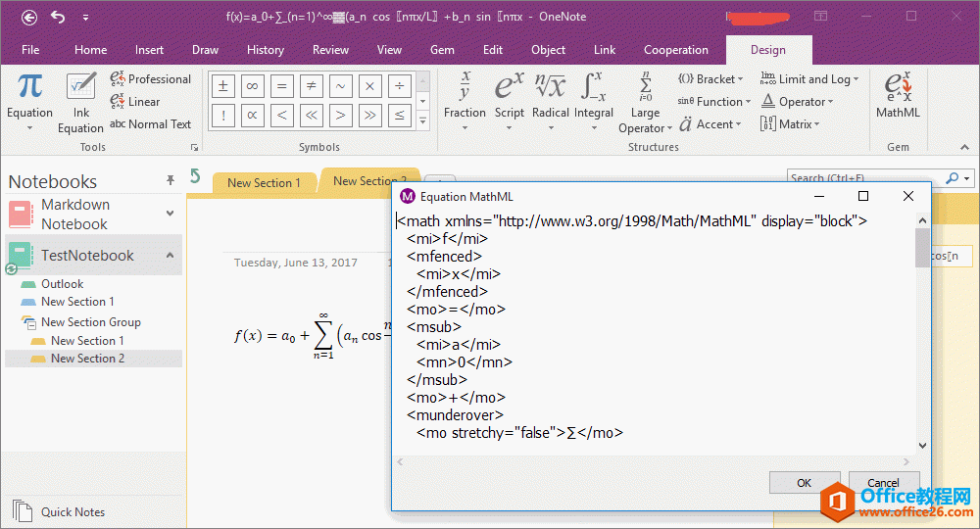Click Cancel in Equation MathML dialog
This screenshot has height=529, width=980.
[883, 483]
